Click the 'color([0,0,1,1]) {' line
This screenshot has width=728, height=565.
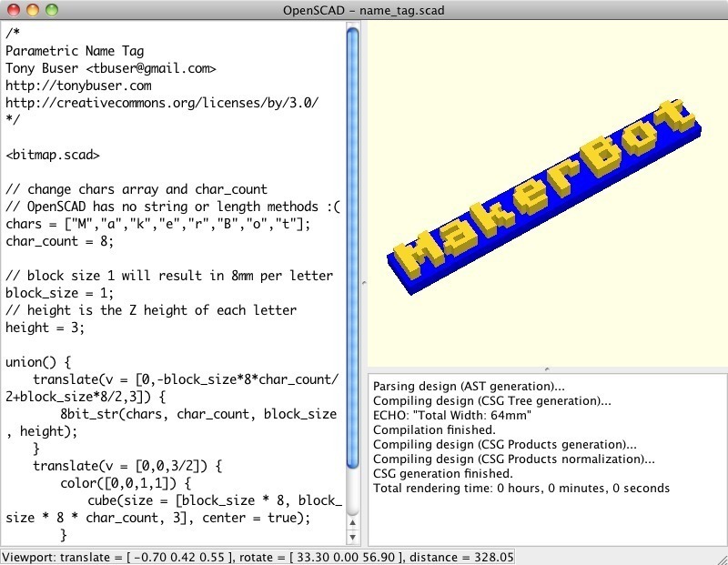126,484
